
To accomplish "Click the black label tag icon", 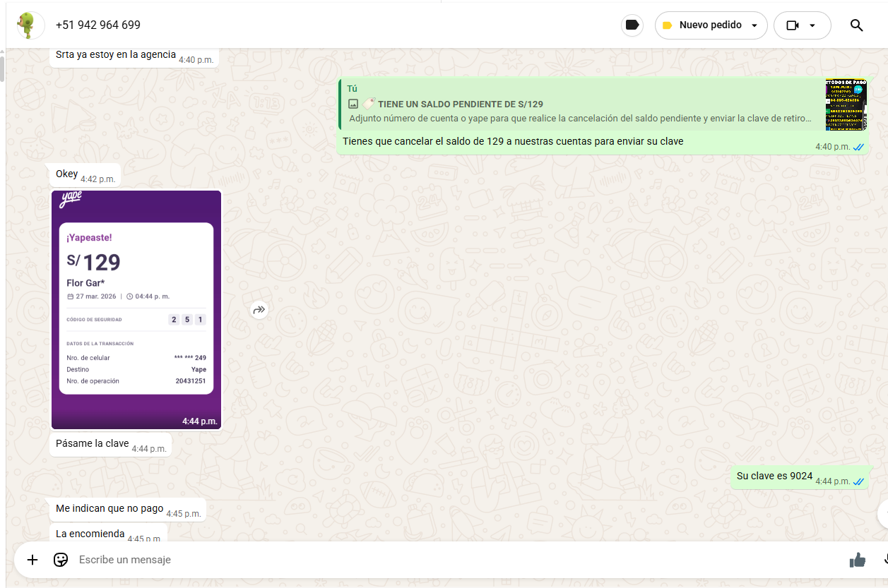I will tap(632, 25).
